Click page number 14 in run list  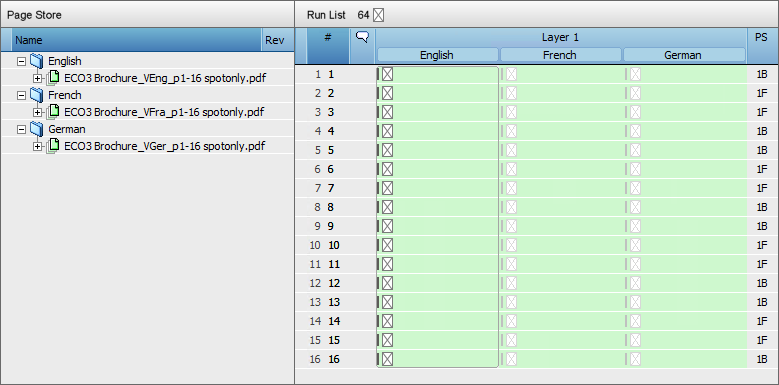[334, 321]
